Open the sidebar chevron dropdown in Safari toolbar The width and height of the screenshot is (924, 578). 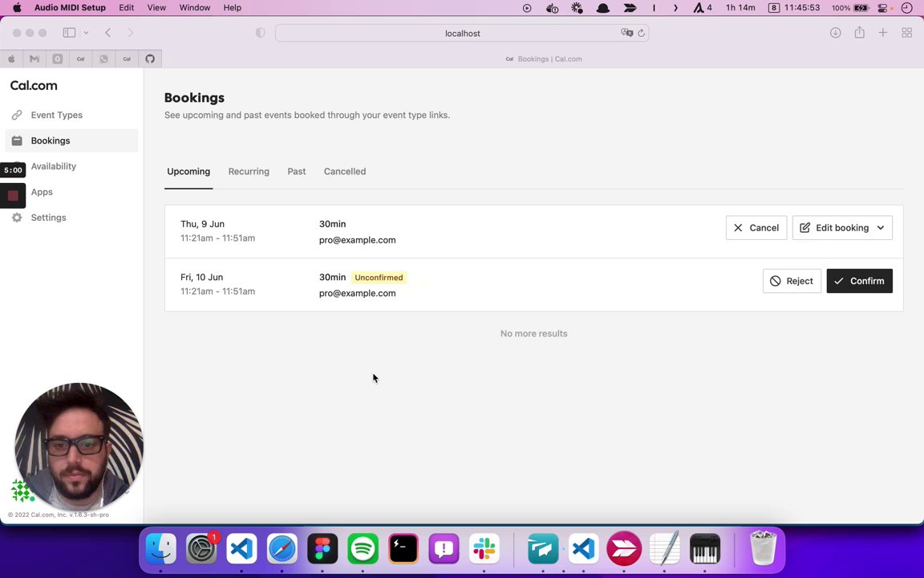(x=86, y=33)
